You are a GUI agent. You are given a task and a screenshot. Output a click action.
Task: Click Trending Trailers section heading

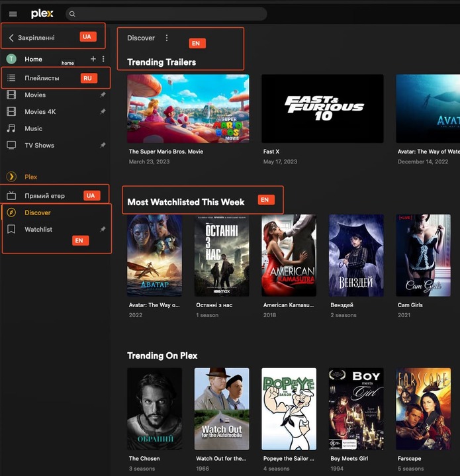click(161, 62)
